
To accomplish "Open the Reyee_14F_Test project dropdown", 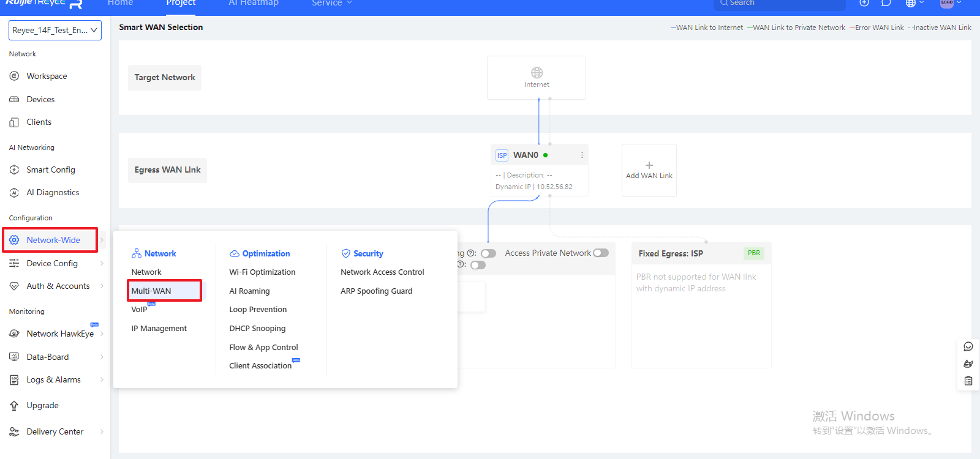I will pos(55,30).
